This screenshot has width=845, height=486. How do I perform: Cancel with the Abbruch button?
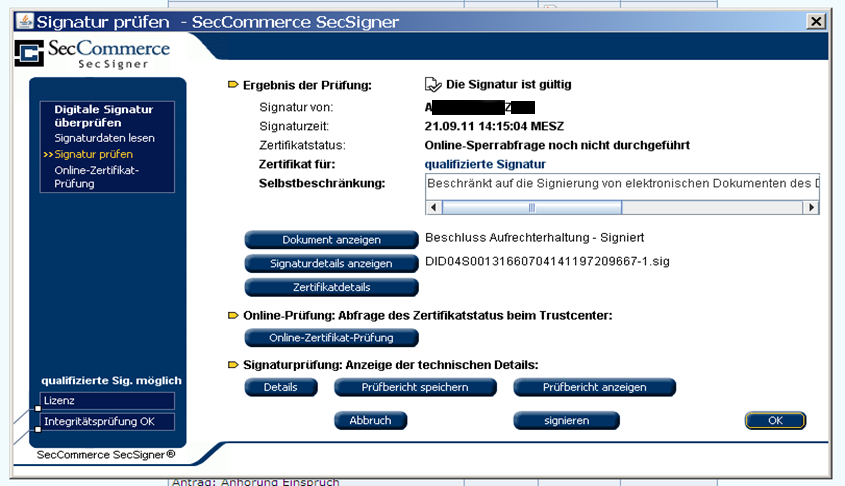pyautogui.click(x=370, y=420)
